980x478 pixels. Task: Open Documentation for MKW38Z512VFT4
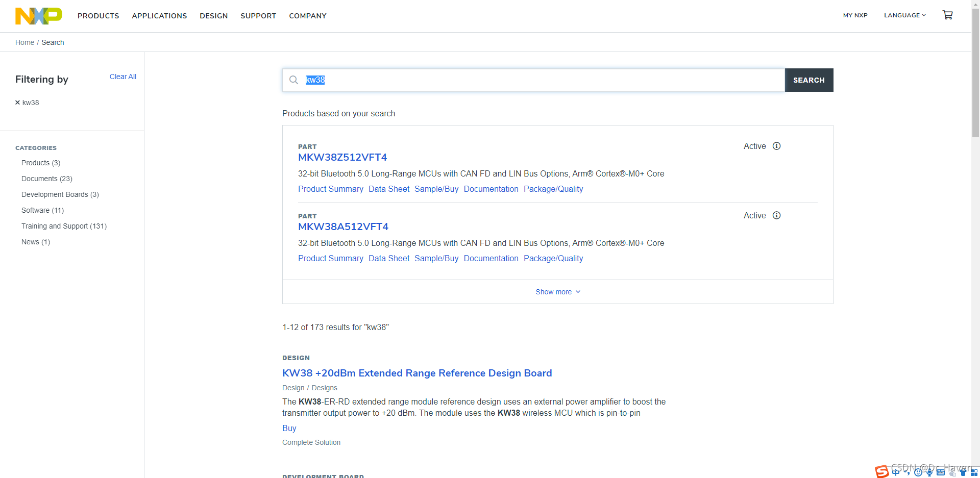point(491,189)
